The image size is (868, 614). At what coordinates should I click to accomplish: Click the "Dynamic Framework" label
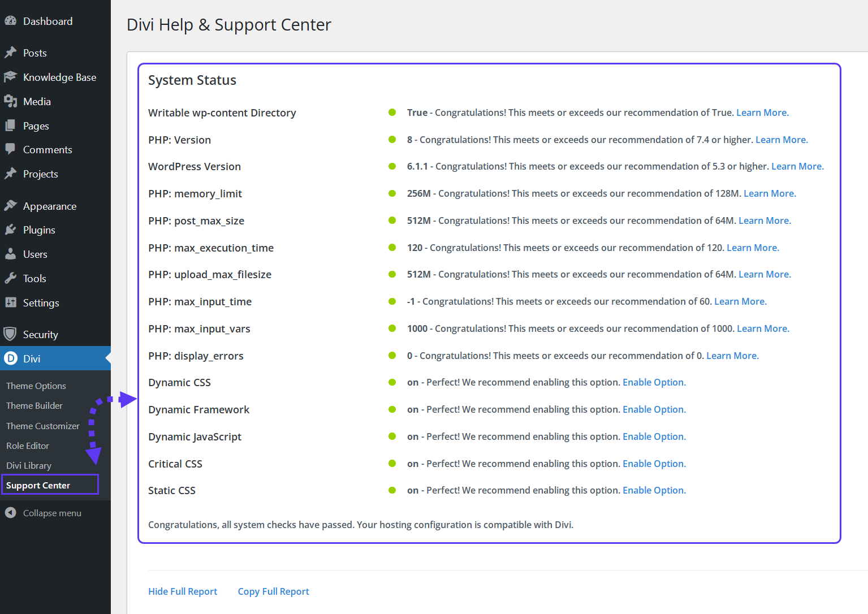coord(198,409)
